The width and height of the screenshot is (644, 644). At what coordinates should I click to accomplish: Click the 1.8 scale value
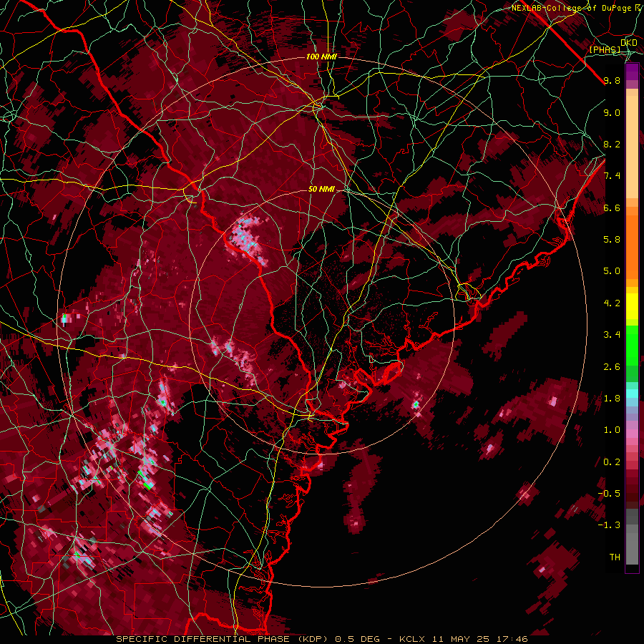(612, 399)
